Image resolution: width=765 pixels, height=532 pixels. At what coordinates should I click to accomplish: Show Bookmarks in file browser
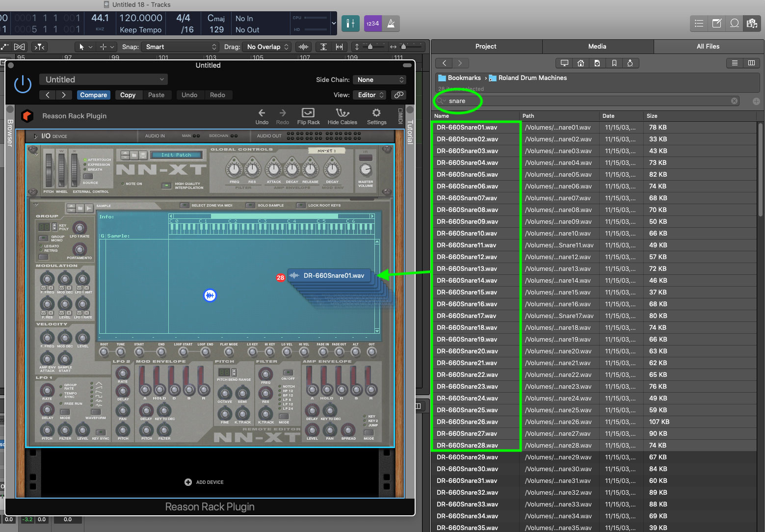[x=614, y=63]
